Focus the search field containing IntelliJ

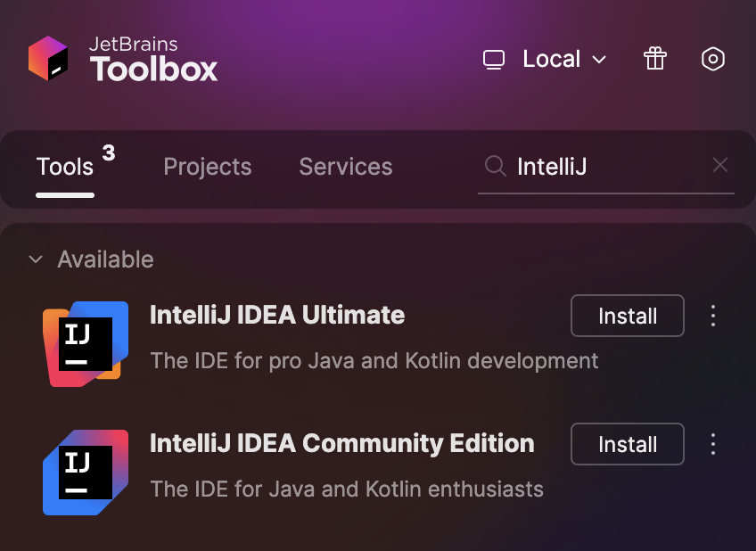tap(606, 167)
